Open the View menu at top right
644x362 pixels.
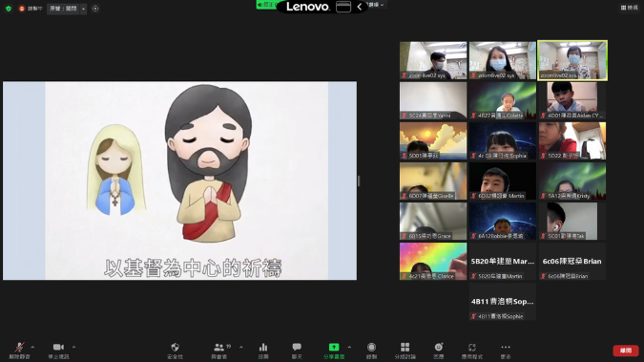630,8
